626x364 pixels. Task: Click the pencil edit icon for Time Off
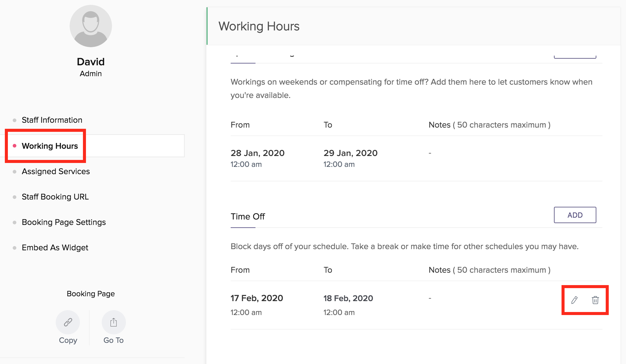(574, 300)
